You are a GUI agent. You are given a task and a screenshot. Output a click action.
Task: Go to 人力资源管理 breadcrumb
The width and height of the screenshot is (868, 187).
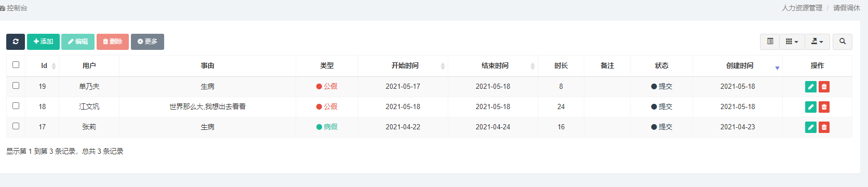click(x=802, y=8)
